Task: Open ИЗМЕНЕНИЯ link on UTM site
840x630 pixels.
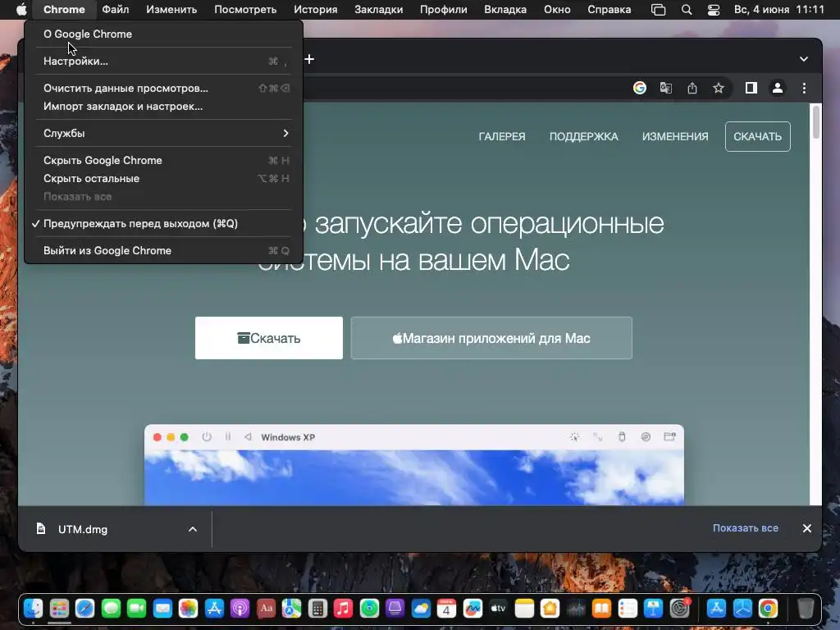Action: (x=675, y=137)
